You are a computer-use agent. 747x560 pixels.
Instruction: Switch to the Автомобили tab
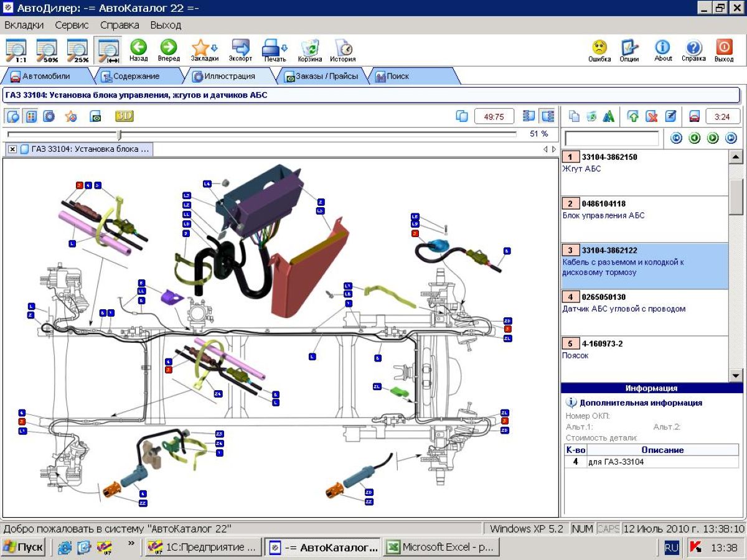pos(46,77)
